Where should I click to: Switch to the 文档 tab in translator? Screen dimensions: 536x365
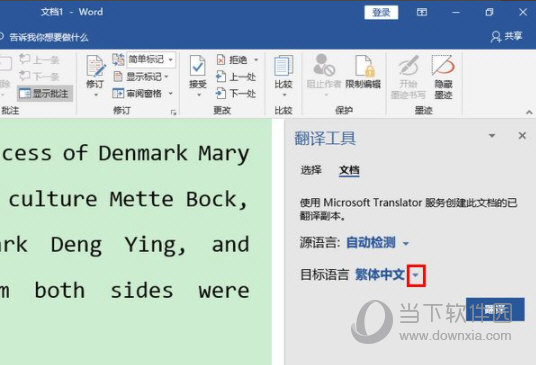(x=349, y=170)
